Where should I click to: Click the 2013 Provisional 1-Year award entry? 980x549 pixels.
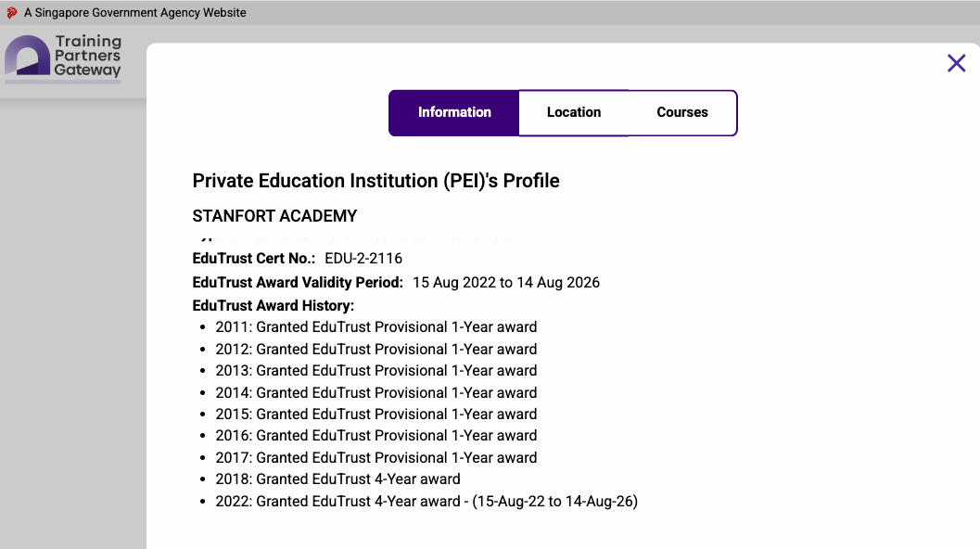375,370
